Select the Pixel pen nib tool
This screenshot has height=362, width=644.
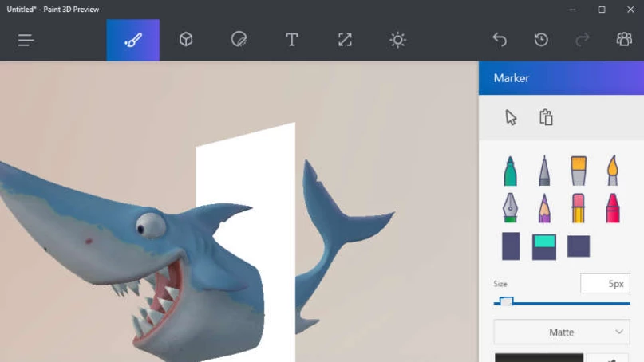[x=510, y=207]
